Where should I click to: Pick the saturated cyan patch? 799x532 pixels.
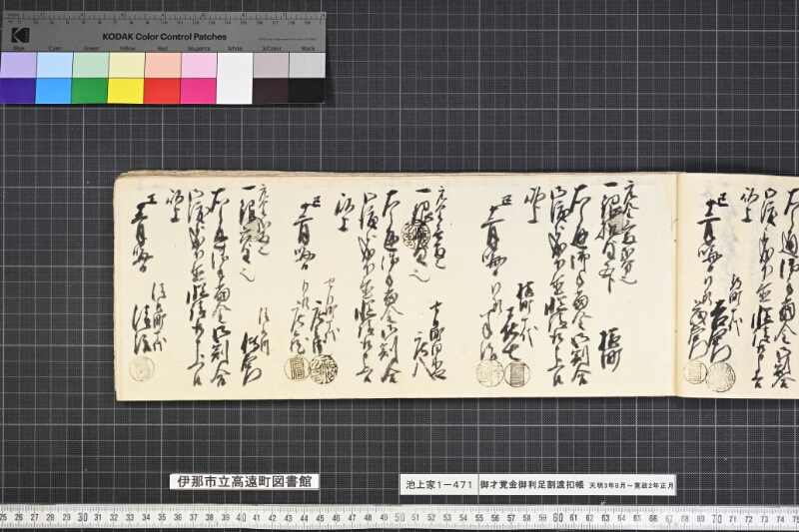point(54,91)
